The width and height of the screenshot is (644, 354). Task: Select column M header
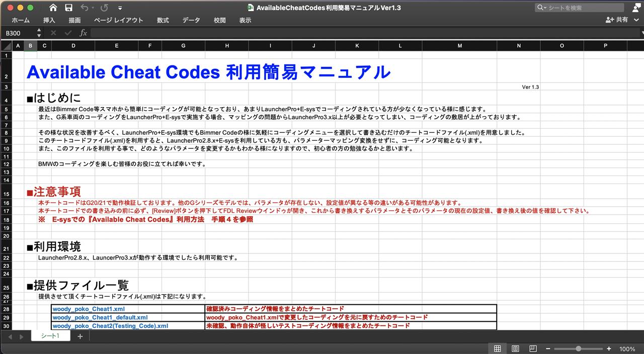point(459,46)
